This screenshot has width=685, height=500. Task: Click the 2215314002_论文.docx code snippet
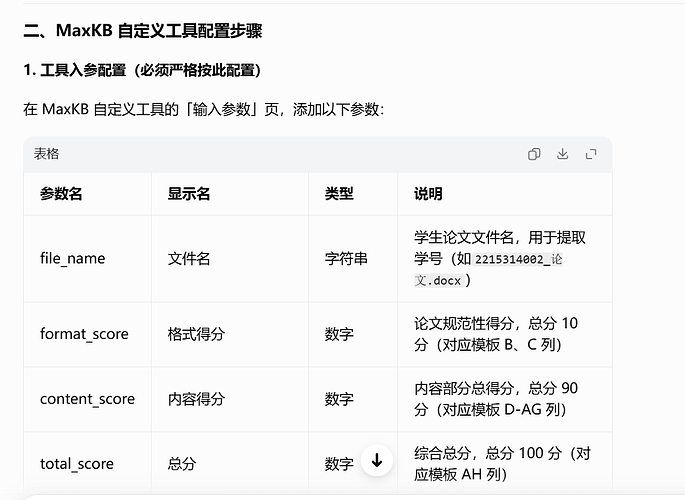tap(488, 269)
